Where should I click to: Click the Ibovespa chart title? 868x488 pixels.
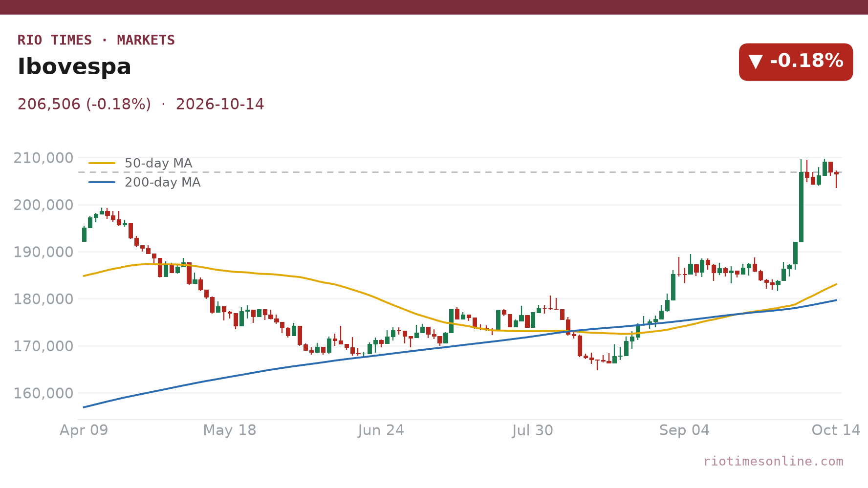74,67
